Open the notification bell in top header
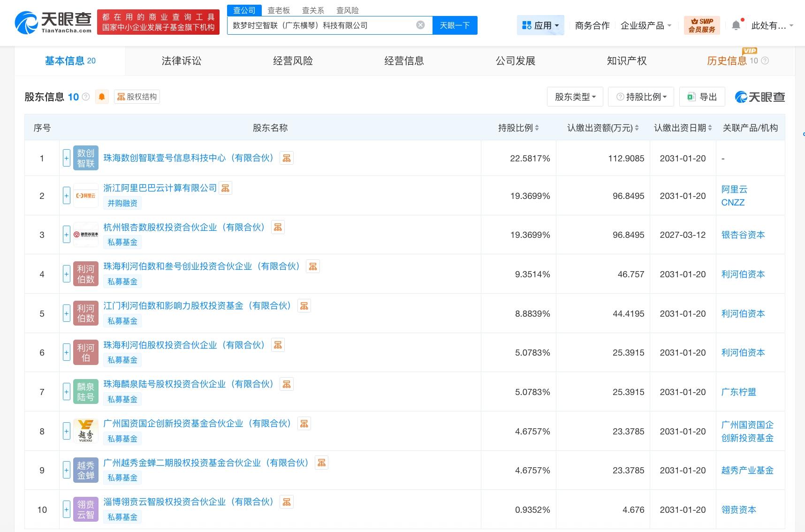This screenshot has width=805, height=532. coord(736,25)
